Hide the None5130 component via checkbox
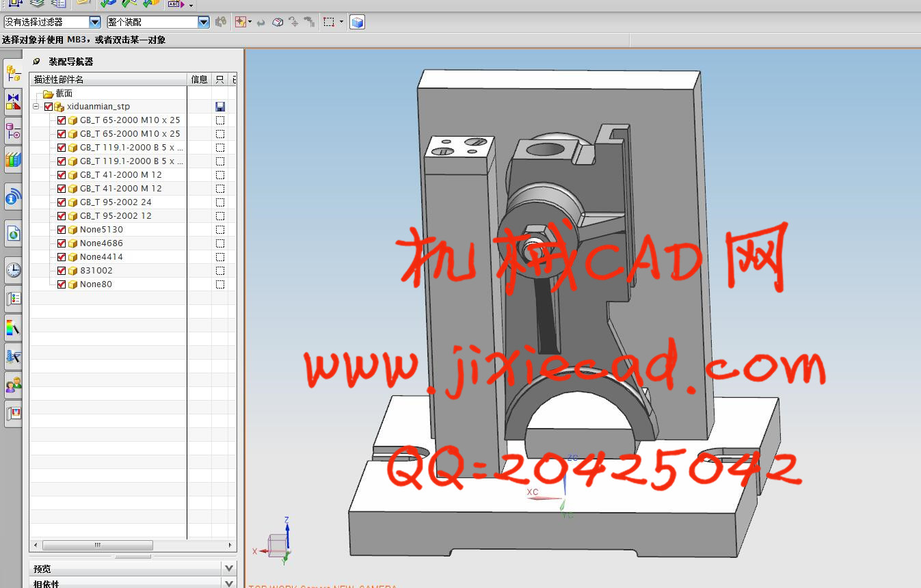The height and width of the screenshot is (588, 921). pyautogui.click(x=62, y=230)
